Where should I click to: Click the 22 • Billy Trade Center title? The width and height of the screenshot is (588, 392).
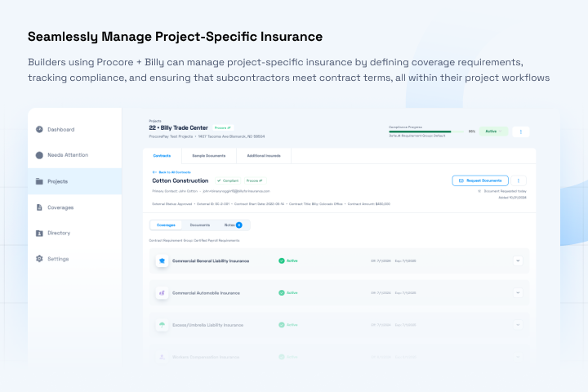coord(179,128)
